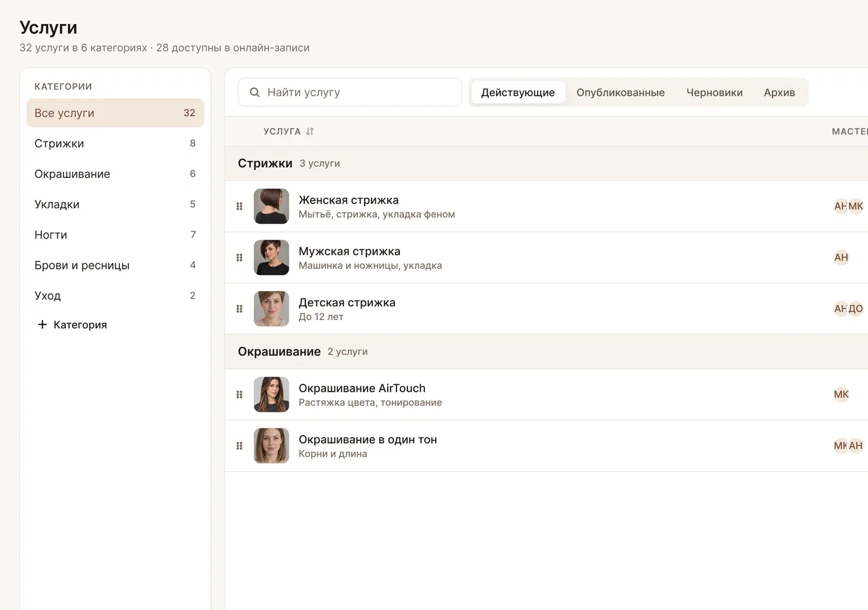Select the Уход category

coord(115,295)
